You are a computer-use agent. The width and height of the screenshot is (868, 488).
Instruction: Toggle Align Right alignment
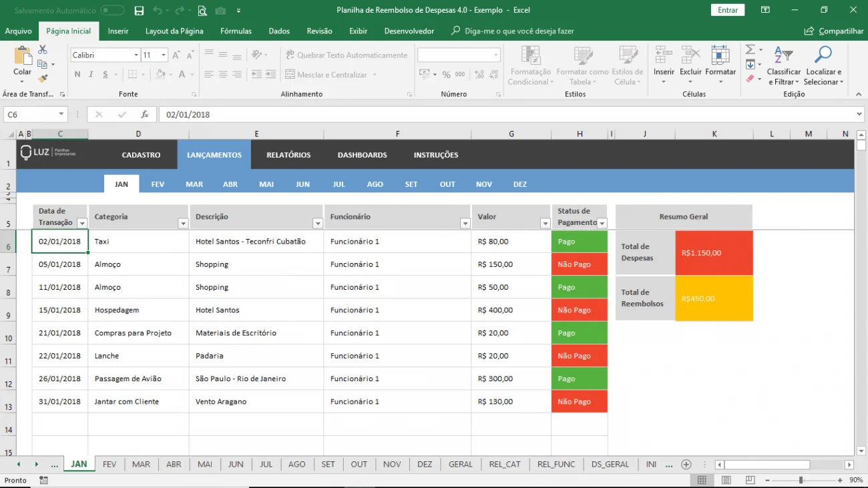(x=236, y=75)
